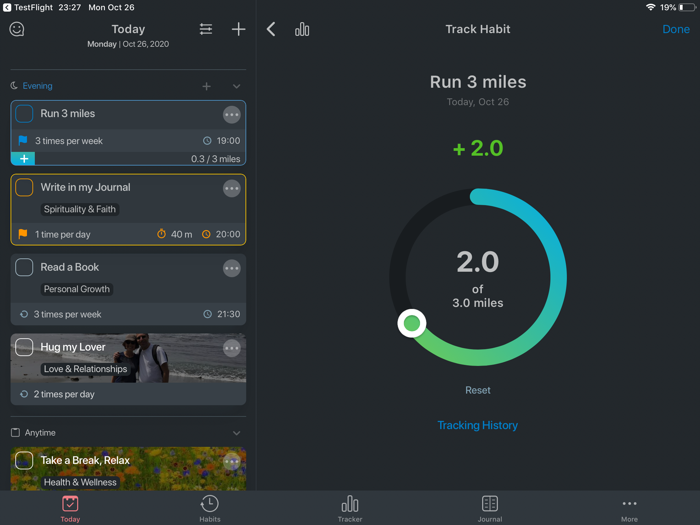700x525 pixels.
Task: Check off the Read a Book habit
Action: (x=24, y=267)
